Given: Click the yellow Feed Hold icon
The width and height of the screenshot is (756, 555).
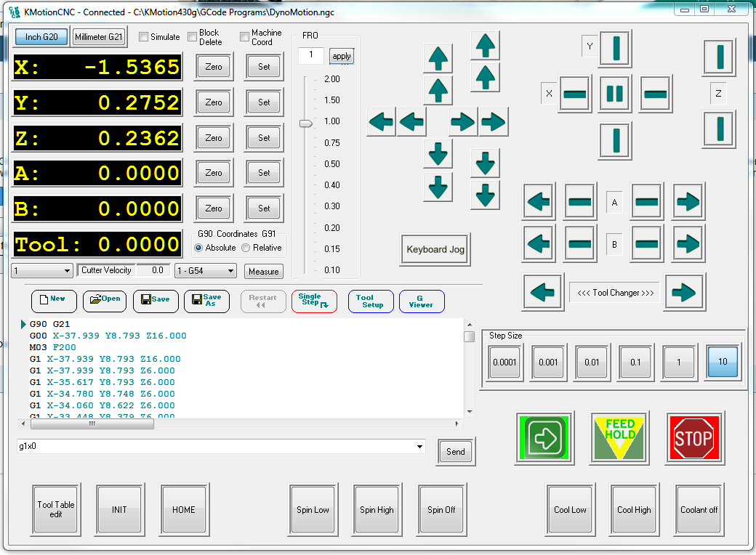Looking at the screenshot, I should tap(619, 438).
